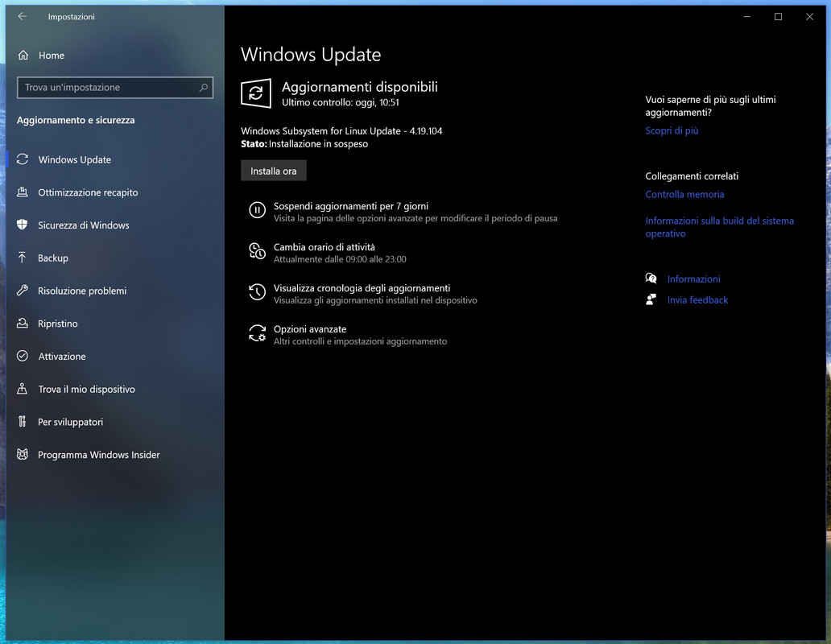Click the large update status refresh icon
This screenshot has height=644, width=831.
point(256,93)
